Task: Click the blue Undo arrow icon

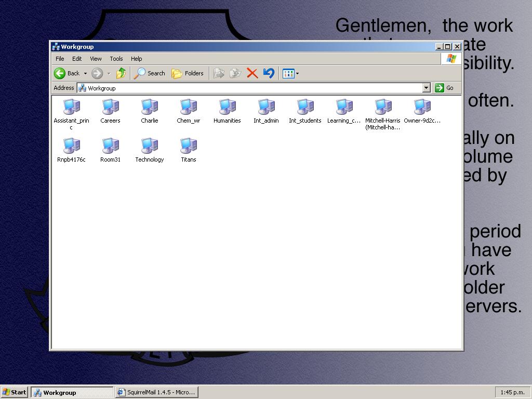Action: (269, 73)
